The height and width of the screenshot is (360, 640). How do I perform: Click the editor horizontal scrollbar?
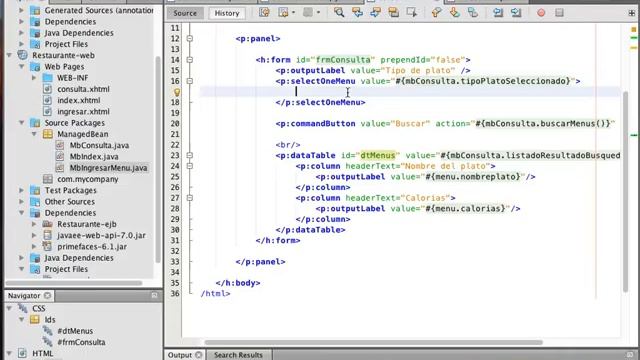click(x=373, y=342)
